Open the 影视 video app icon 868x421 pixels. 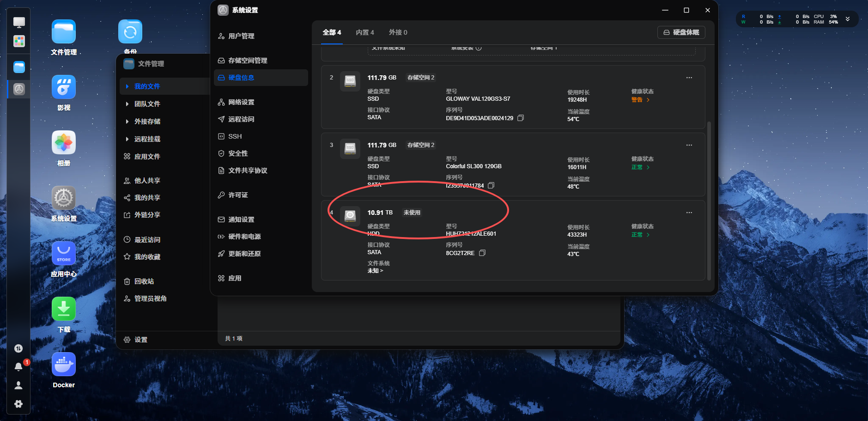click(64, 87)
